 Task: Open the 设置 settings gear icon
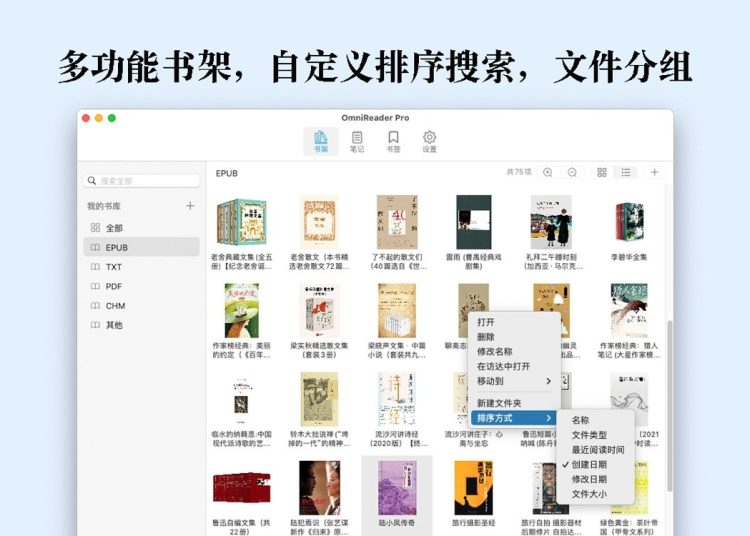click(x=429, y=141)
